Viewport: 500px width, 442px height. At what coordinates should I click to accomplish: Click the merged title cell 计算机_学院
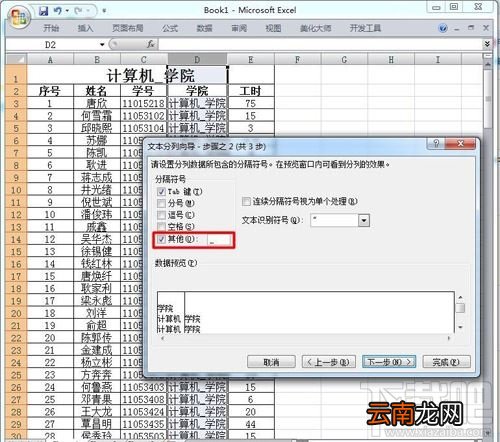pos(151,75)
